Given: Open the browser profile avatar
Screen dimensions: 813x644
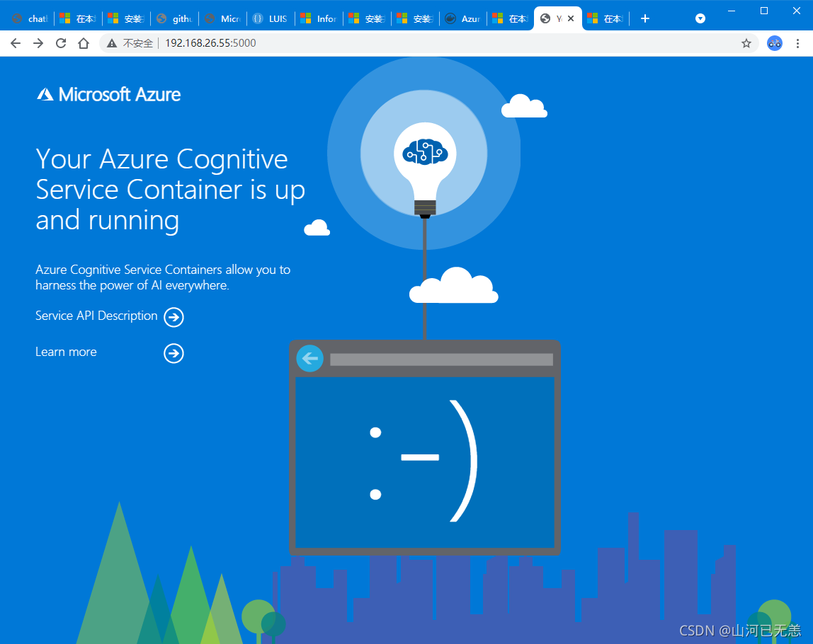Looking at the screenshot, I should coord(775,43).
